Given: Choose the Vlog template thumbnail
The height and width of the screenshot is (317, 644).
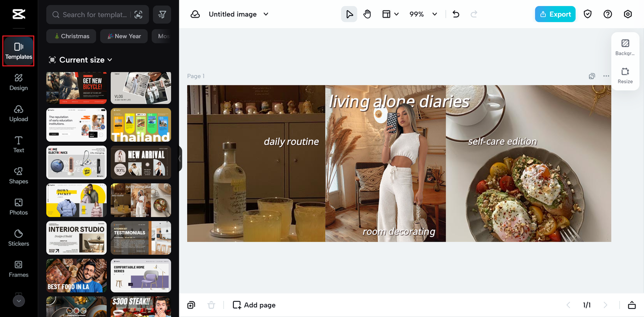Looking at the screenshot, I should [141, 88].
